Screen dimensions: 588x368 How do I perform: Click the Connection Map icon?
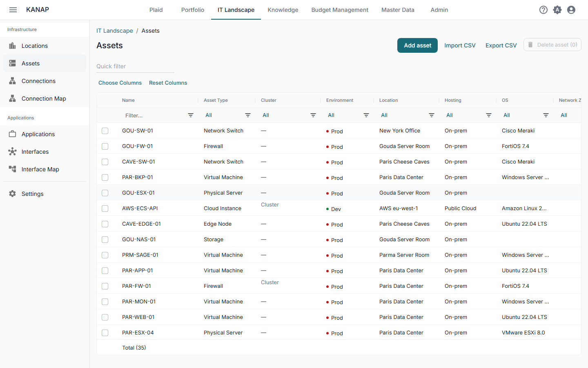13,99
